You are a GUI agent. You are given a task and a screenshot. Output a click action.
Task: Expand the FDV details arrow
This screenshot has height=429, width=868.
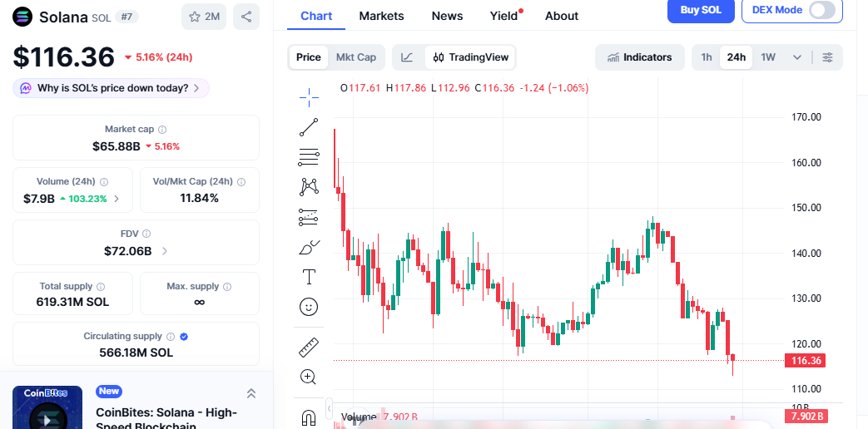pyautogui.click(x=165, y=251)
